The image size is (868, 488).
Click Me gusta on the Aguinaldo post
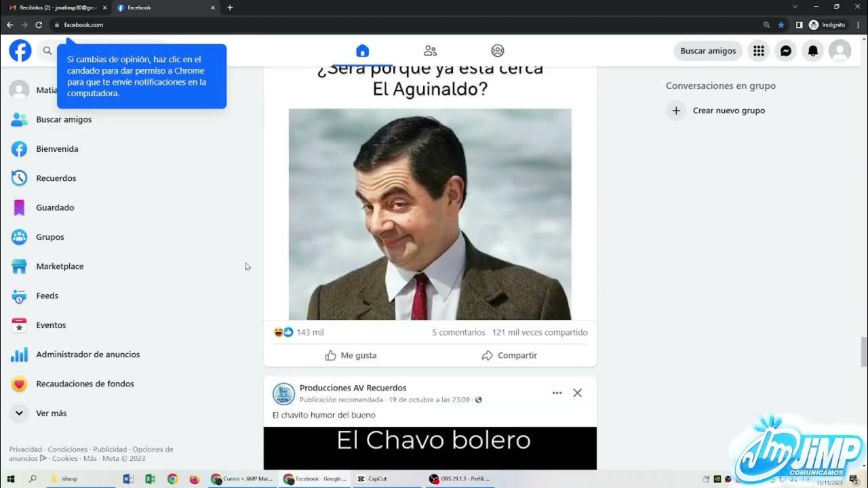[x=351, y=355]
